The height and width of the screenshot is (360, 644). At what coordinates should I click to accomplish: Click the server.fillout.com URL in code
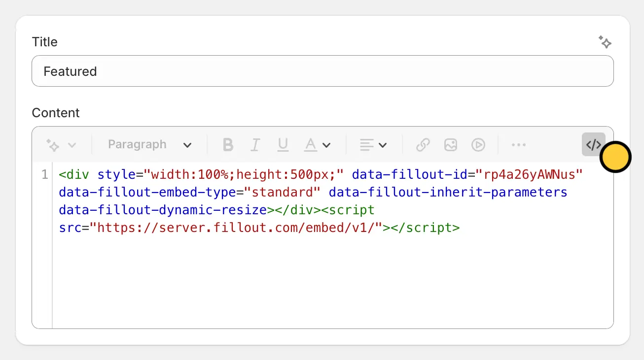tap(236, 228)
